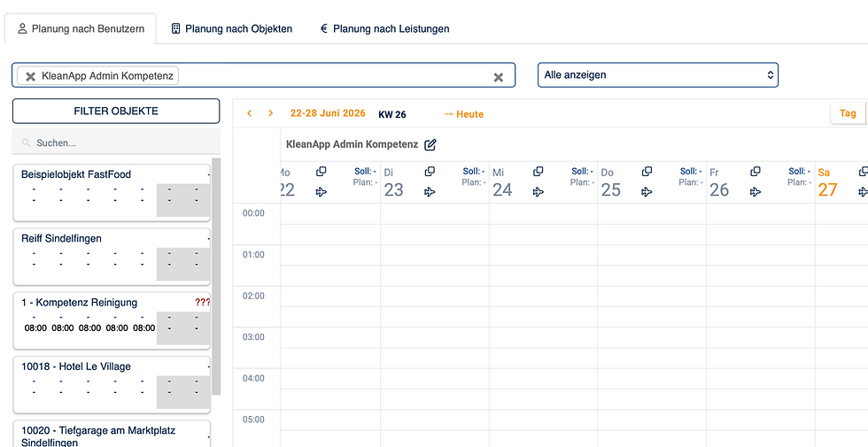
Task: Select the Beispielobjekt FastFood object card
Action: 112,193
